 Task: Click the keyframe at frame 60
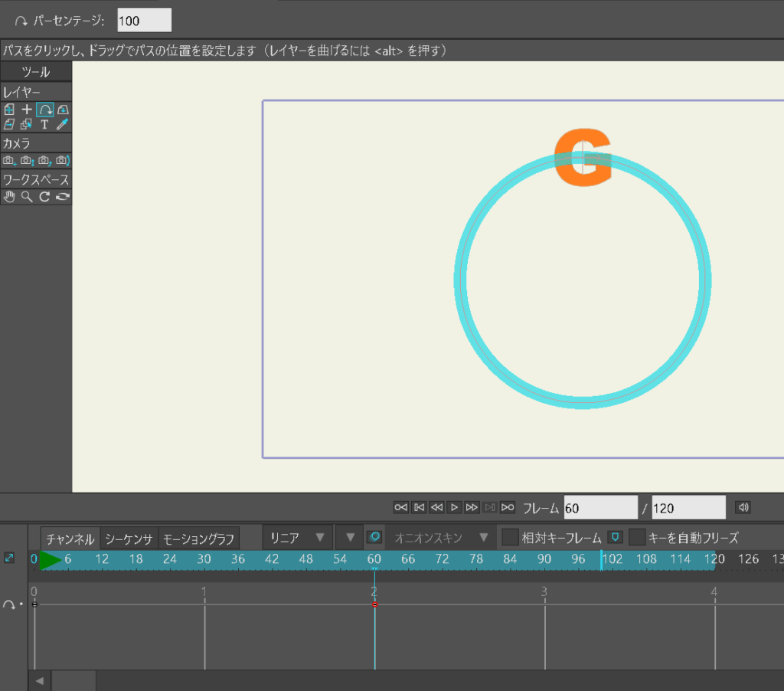pyautogui.click(x=374, y=604)
